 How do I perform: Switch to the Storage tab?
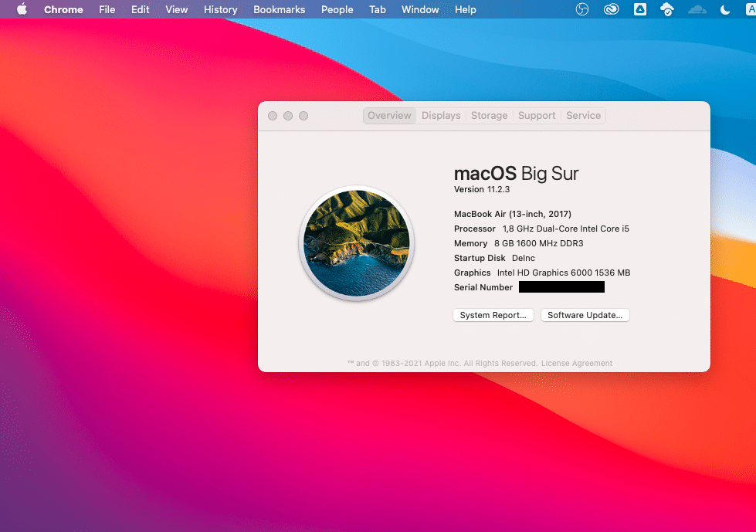[x=489, y=116]
